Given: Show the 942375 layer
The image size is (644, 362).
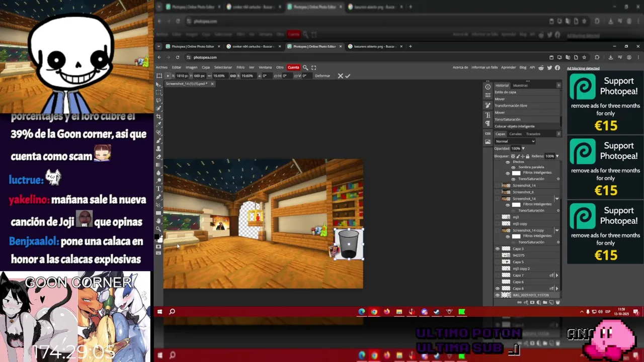Looking at the screenshot, I should pyautogui.click(x=498, y=255).
